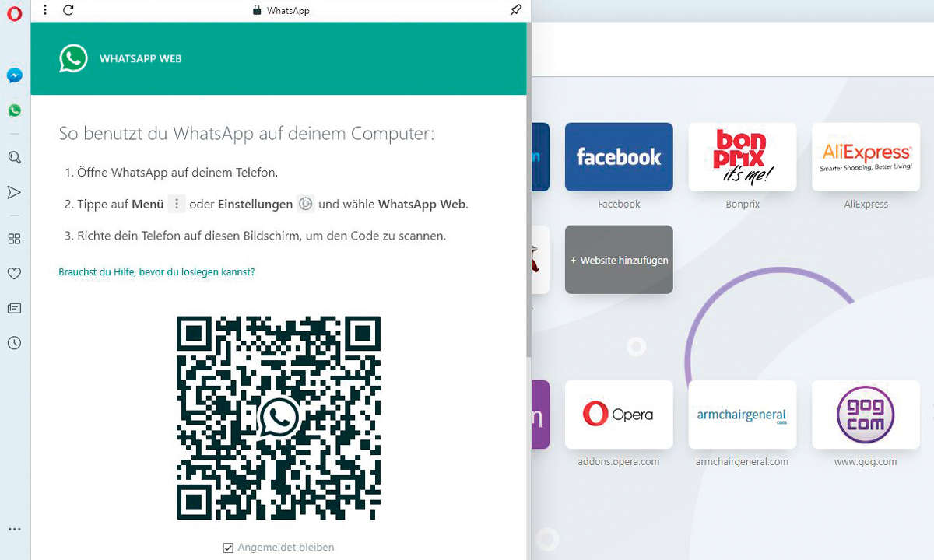The width and height of the screenshot is (934, 560).
Task: Open the WhatsApp panel options menu
Action: pos(45,10)
